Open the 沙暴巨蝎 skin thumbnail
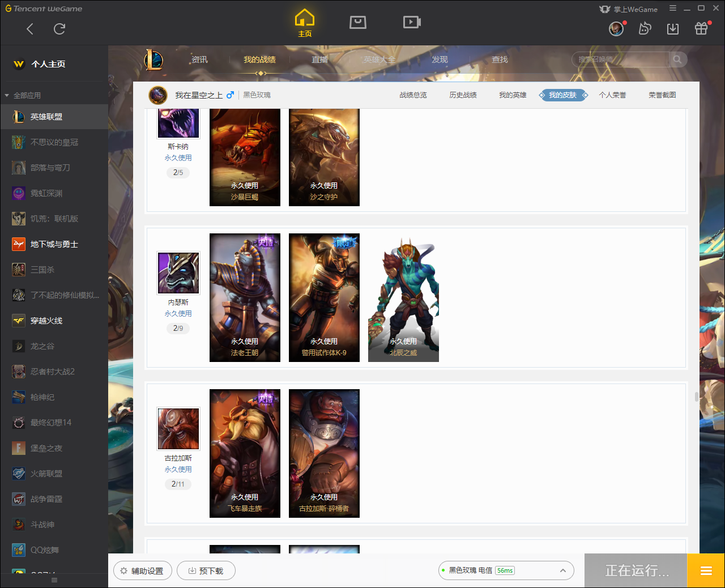This screenshot has height=588, width=725. coord(245,157)
